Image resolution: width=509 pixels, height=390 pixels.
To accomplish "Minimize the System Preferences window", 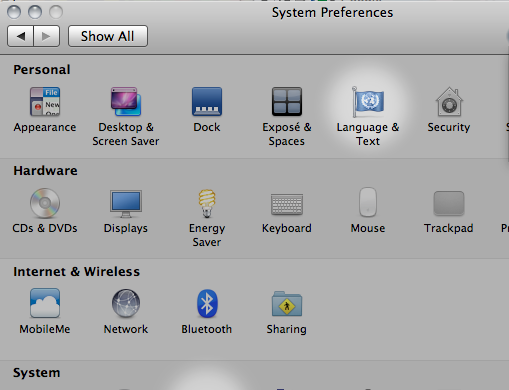I will coord(35,12).
